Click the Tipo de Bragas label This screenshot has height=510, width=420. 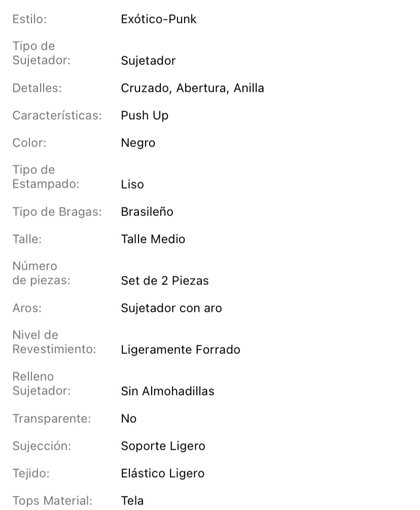(57, 212)
